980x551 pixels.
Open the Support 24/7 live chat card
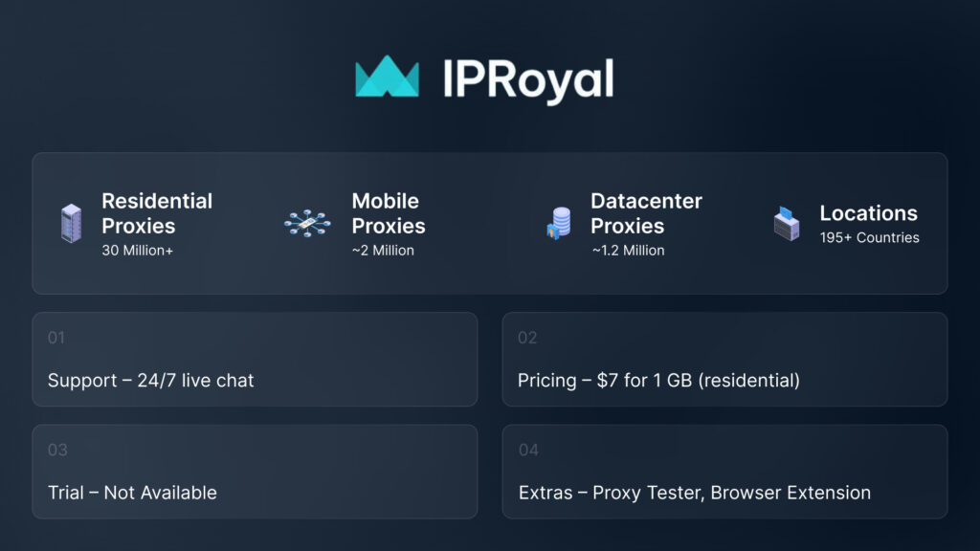coord(255,360)
